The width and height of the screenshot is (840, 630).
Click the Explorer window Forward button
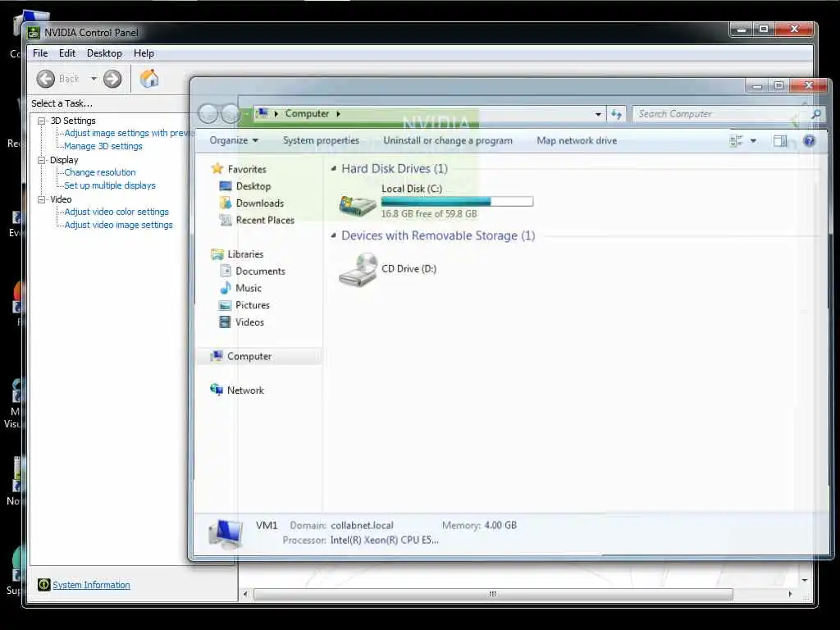pos(231,113)
